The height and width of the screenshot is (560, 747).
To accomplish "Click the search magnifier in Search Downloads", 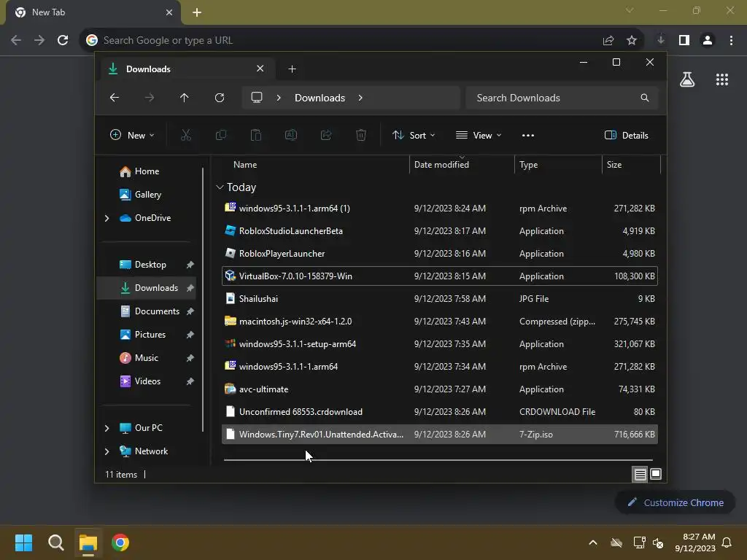I will tap(645, 98).
